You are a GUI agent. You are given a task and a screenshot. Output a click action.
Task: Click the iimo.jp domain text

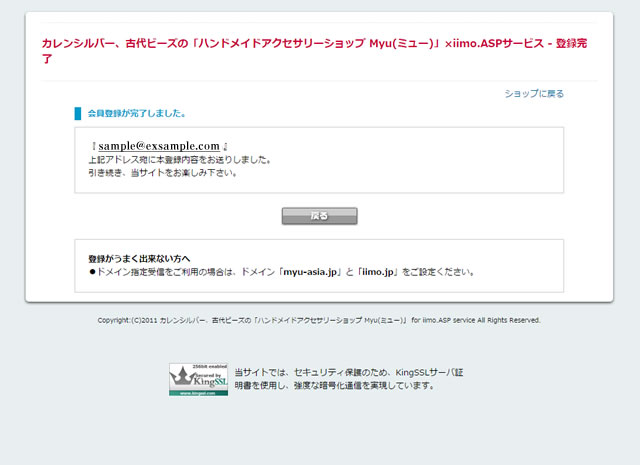click(378, 272)
